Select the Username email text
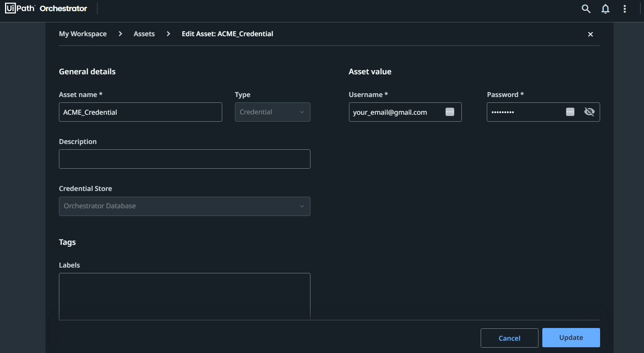Screen dimensions: 644x353 click(389, 112)
